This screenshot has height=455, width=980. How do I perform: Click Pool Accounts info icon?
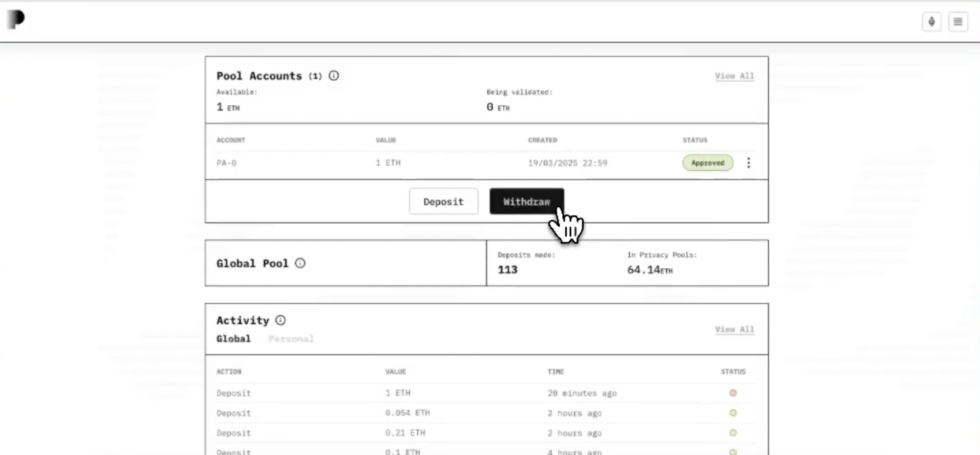point(333,76)
